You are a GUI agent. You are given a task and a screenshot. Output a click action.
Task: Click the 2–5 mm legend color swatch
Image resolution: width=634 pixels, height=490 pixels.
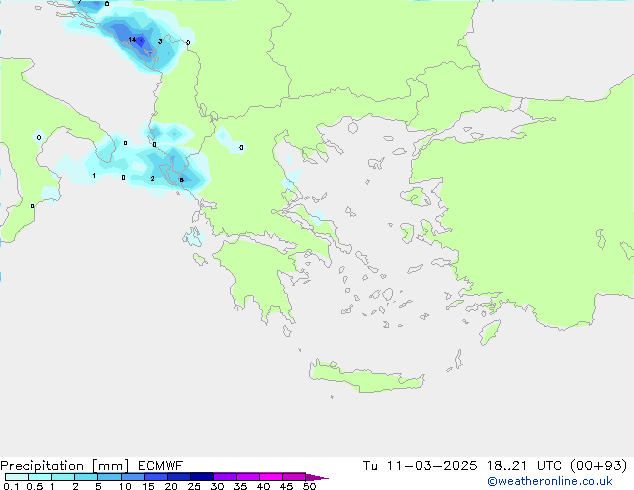tap(86, 477)
